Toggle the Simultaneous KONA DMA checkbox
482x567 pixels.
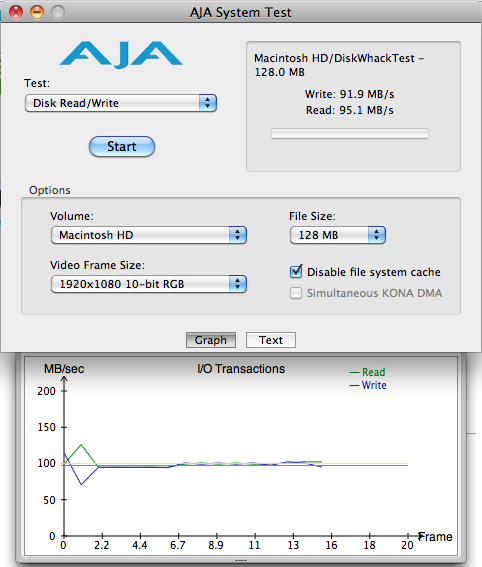[296, 293]
